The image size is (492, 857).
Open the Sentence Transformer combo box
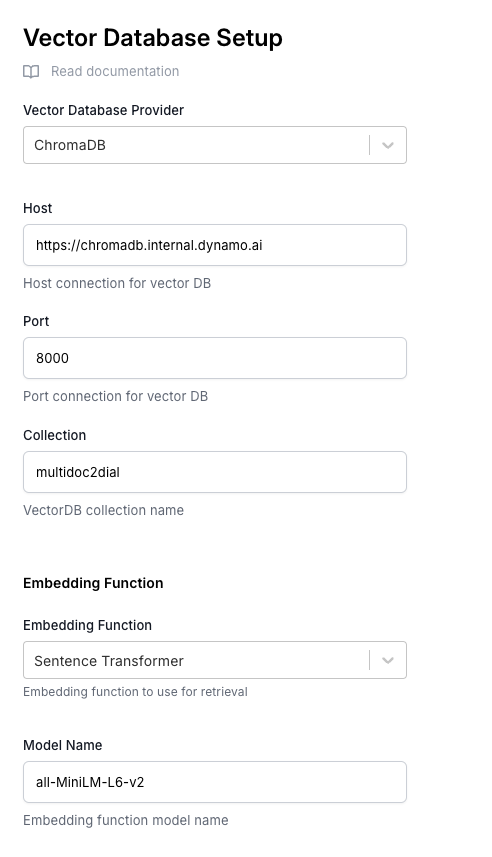[x=215, y=660]
